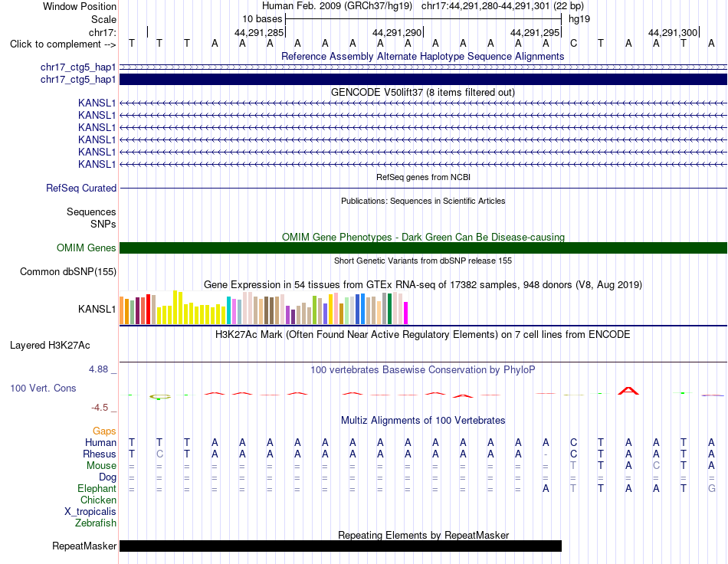Screen dimensions: 728x564
Task: Click the 4.88 PhyloP upper scale value
Action: point(98,369)
